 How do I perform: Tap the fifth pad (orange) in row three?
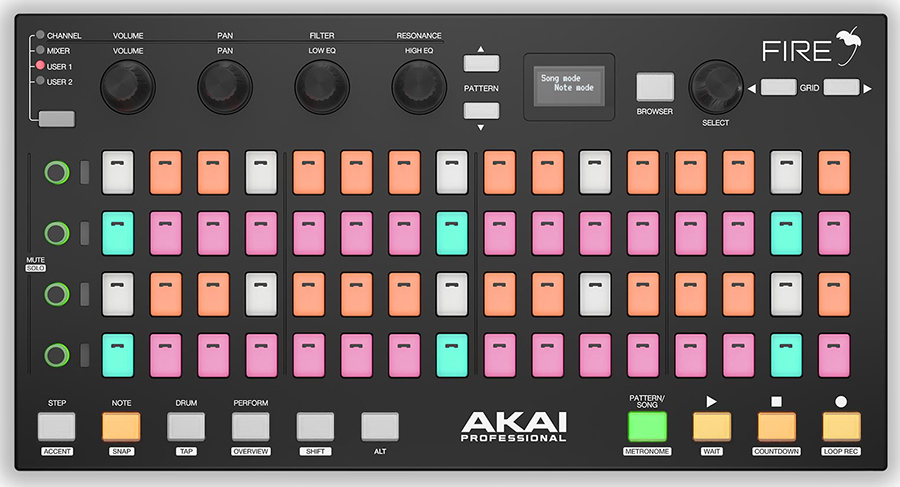[309, 294]
